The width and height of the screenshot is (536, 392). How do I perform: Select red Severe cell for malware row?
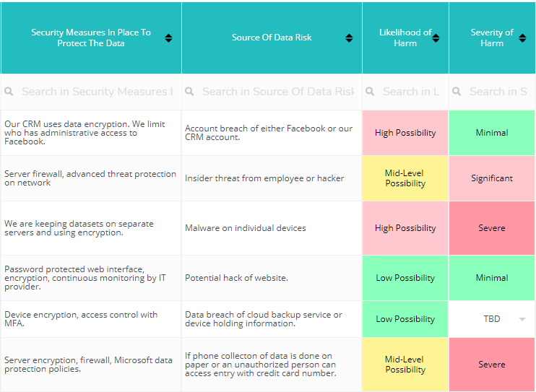(492, 228)
